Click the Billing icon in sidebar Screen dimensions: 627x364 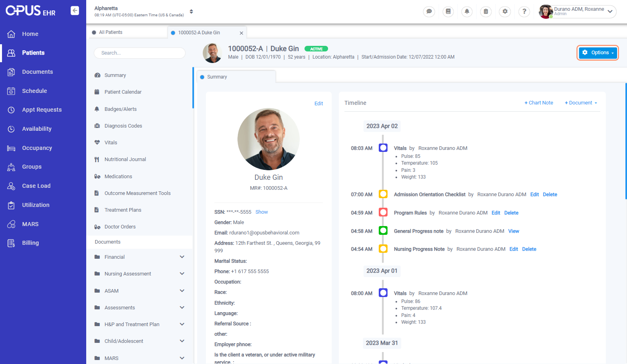click(x=11, y=243)
